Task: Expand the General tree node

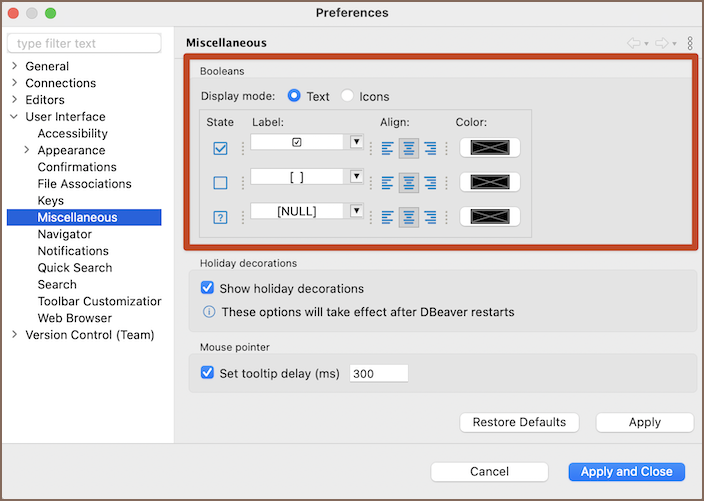Action: [x=14, y=66]
